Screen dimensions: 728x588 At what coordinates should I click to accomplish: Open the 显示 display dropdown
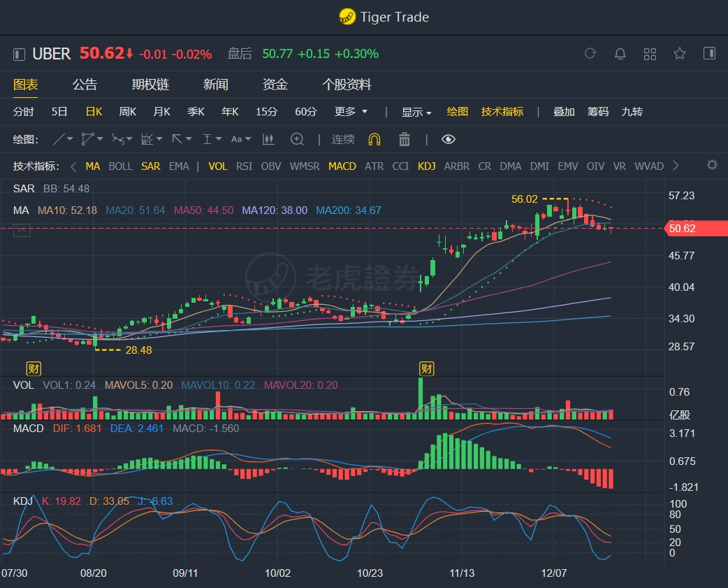click(x=416, y=112)
